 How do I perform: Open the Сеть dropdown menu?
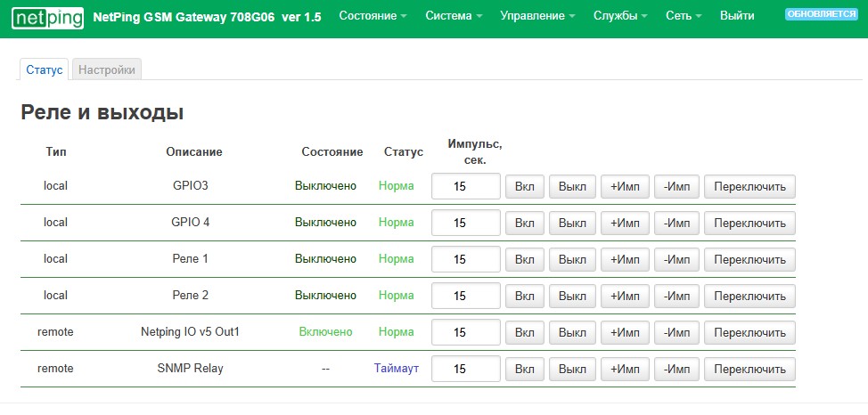(684, 16)
